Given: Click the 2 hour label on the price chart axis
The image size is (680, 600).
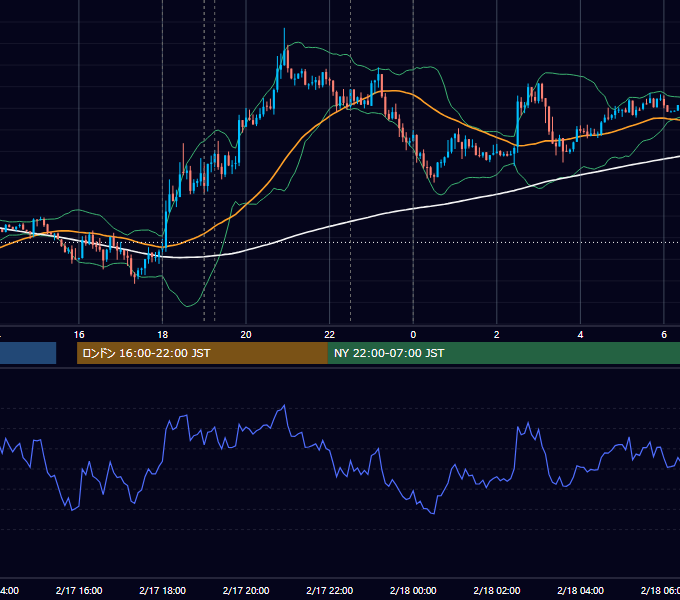Looking at the screenshot, I should [x=497, y=335].
